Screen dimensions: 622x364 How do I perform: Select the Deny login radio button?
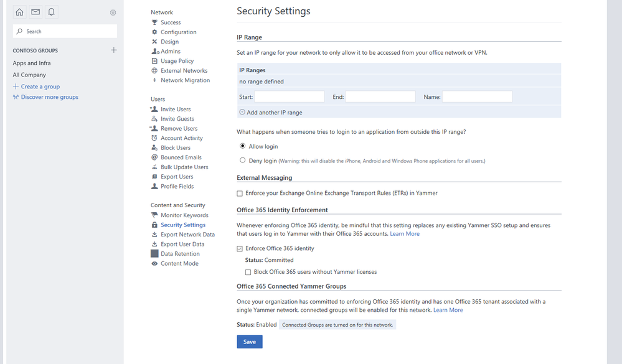point(243,161)
